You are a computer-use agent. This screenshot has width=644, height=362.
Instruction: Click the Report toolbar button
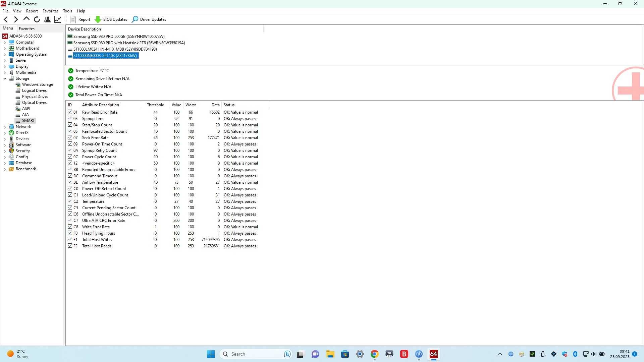pos(80,19)
